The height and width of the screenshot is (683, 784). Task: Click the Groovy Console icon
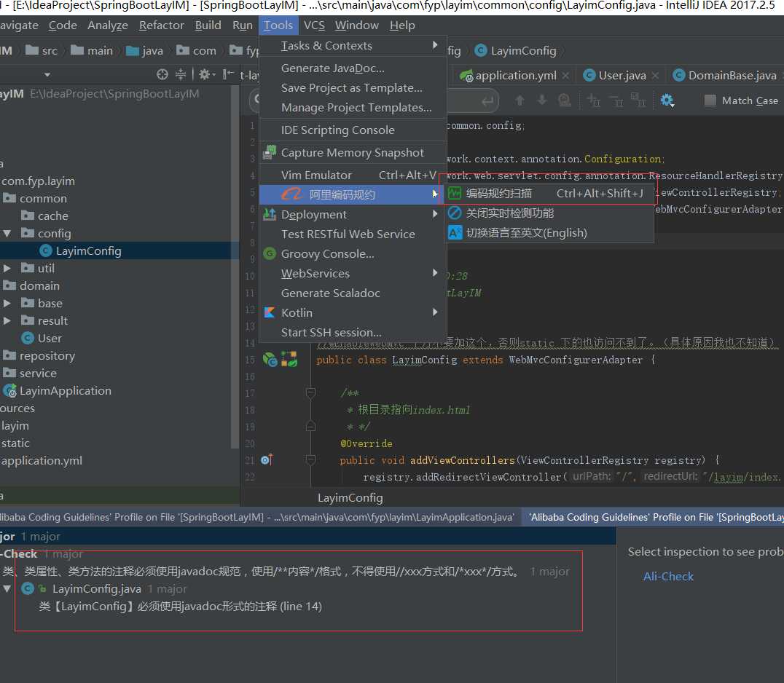(270, 253)
